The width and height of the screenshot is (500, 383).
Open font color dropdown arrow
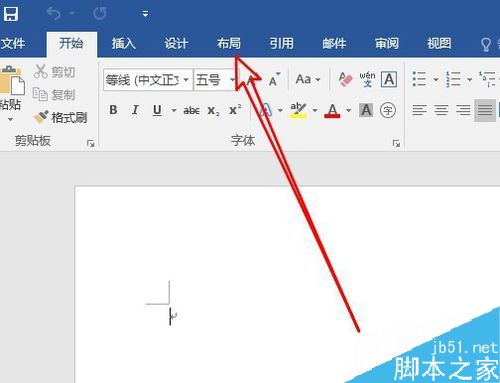[x=349, y=110]
